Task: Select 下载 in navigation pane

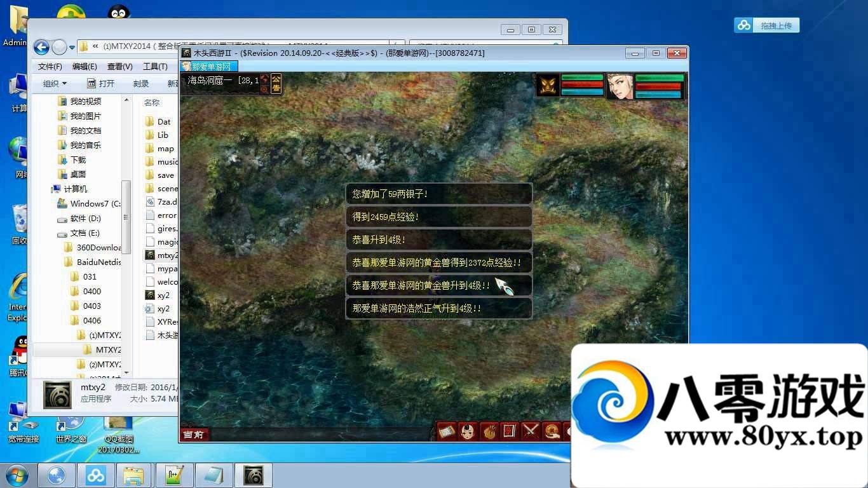Action: point(72,159)
